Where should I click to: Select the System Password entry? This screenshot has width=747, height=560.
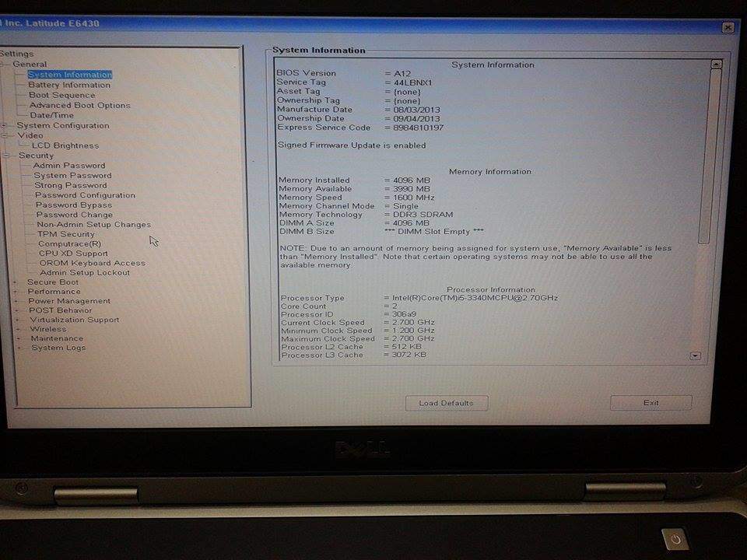[72, 175]
